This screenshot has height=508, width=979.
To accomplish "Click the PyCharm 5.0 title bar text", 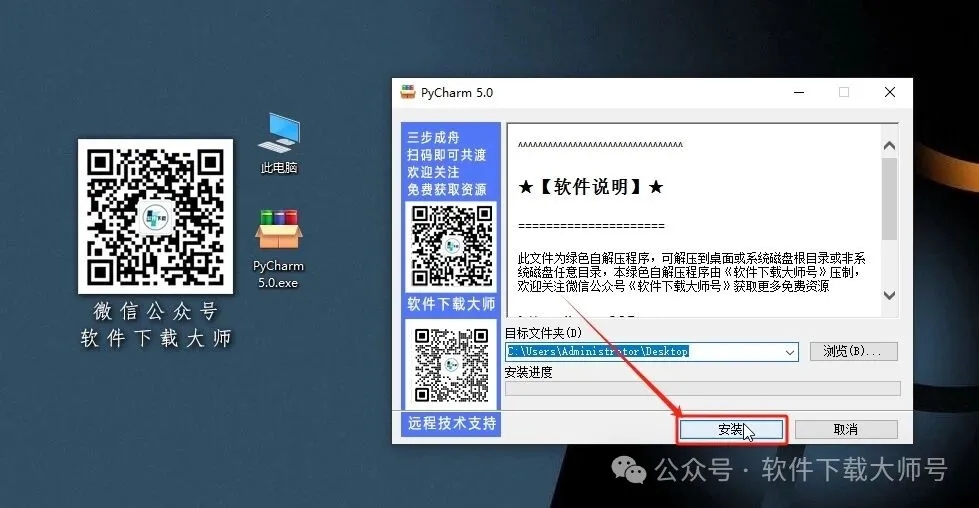I will coord(456,93).
